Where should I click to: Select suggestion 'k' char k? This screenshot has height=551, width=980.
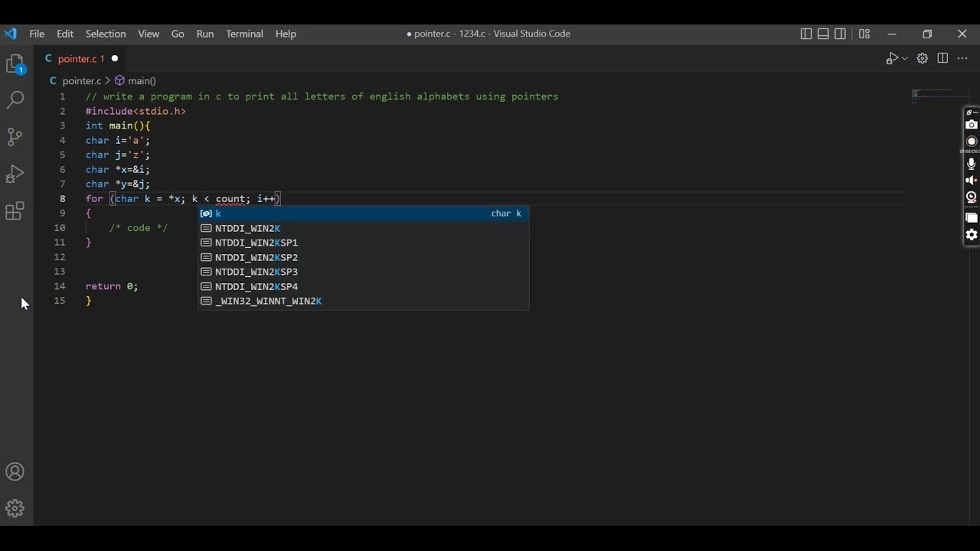click(x=364, y=214)
